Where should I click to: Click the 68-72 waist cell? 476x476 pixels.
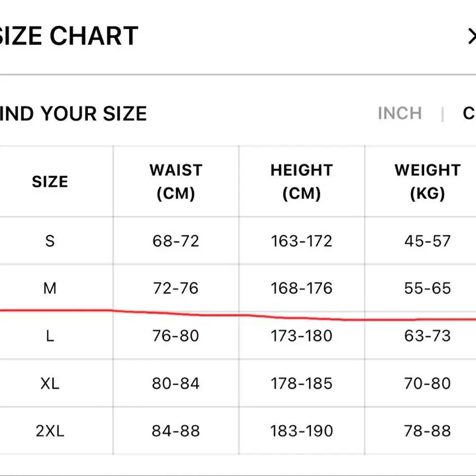(176, 241)
